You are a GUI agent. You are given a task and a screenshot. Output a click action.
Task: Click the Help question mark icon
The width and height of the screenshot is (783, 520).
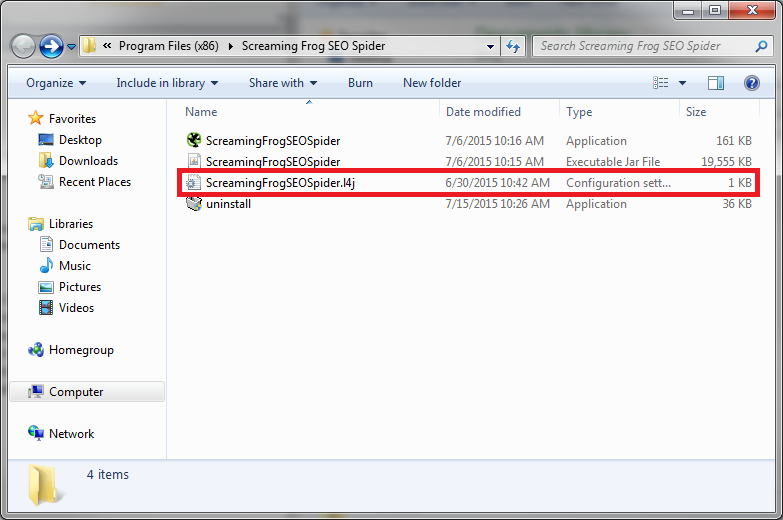tap(752, 83)
